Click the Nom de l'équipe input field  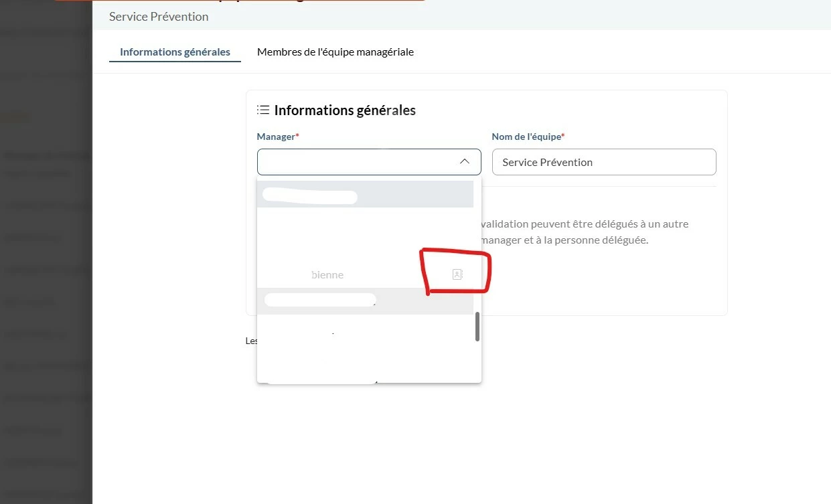[x=604, y=162]
